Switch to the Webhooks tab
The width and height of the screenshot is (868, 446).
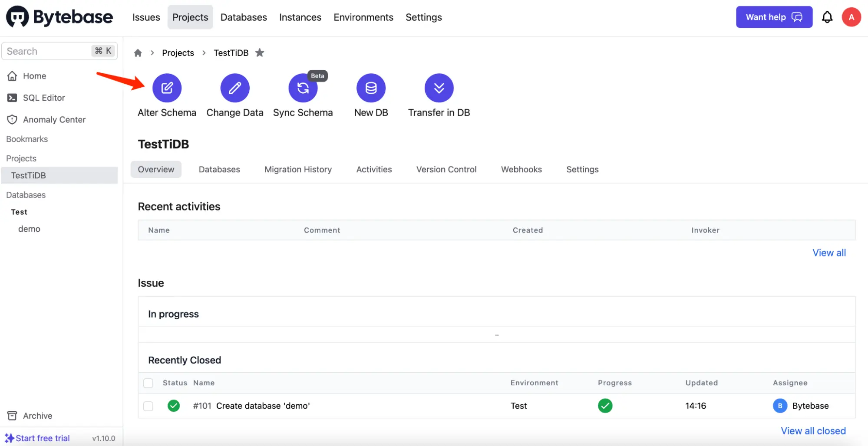click(x=521, y=169)
